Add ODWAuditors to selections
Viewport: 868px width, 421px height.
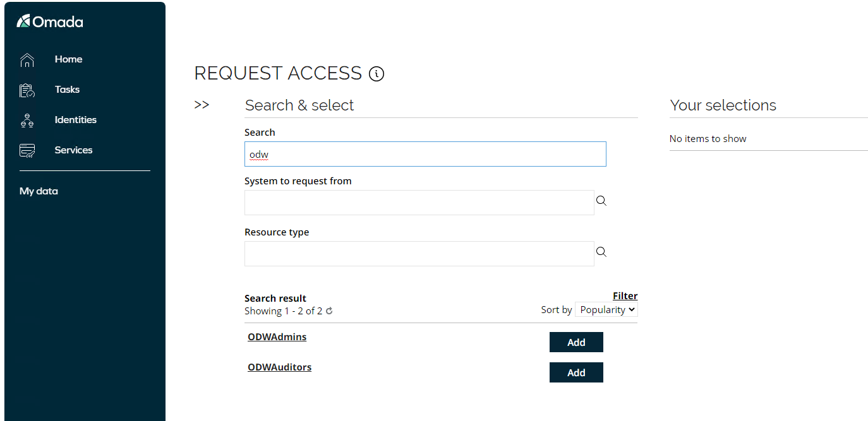point(576,372)
